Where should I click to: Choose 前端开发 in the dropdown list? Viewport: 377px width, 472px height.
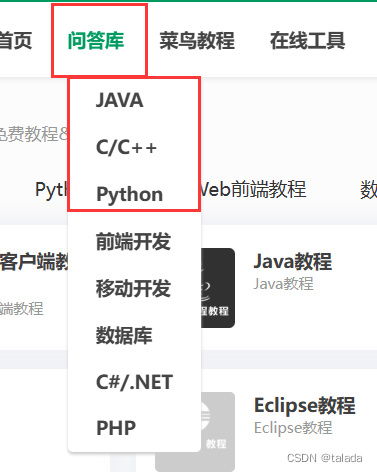tap(133, 241)
